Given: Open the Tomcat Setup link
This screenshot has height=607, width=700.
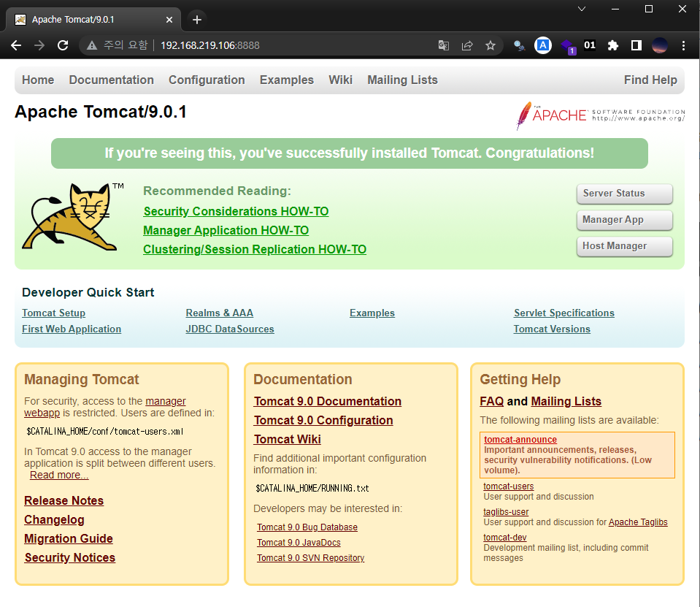Looking at the screenshot, I should 53,313.
